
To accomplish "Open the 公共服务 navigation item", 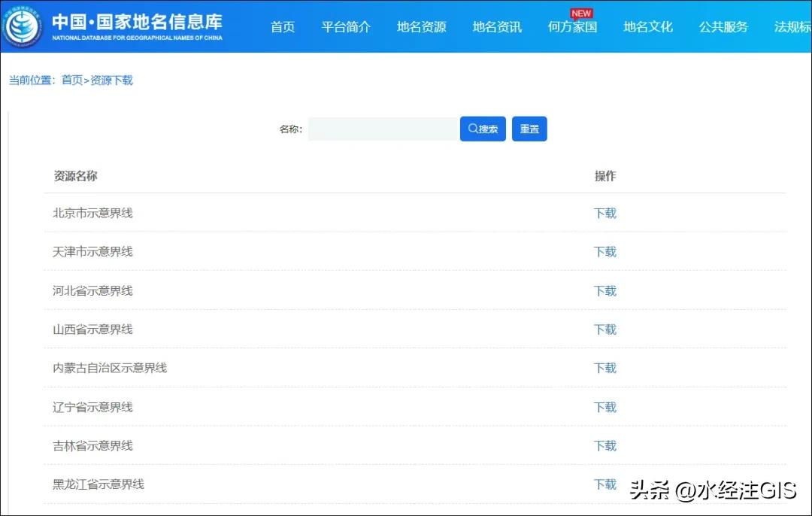I will pyautogui.click(x=723, y=27).
